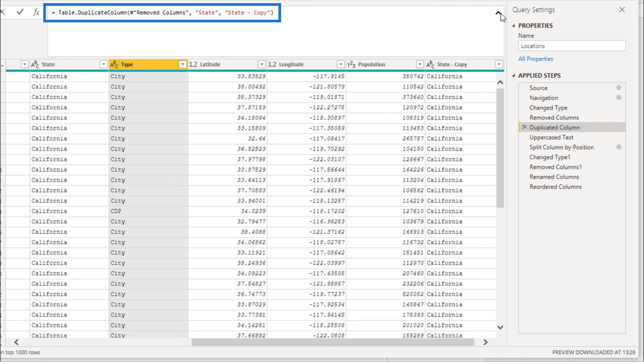Viewport: 644px width, 362px height.
Task: Click the Population value 520052
Action: (413, 294)
